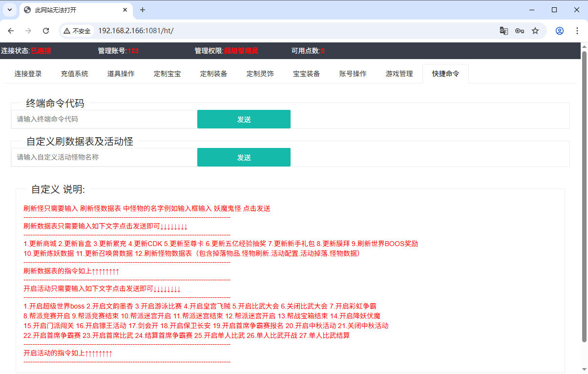588x374 pixels.
Task: Switch to the 充值系统 tab
Action: [x=74, y=74]
